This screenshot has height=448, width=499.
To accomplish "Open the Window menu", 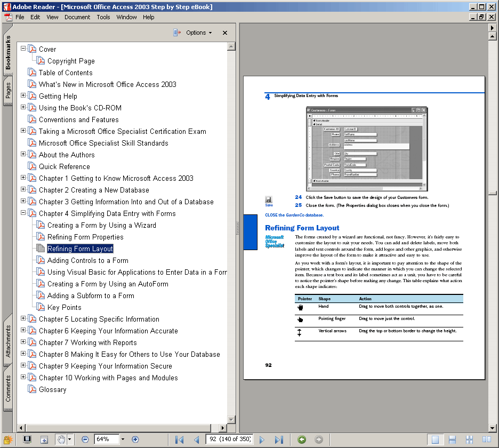I will tap(126, 17).
